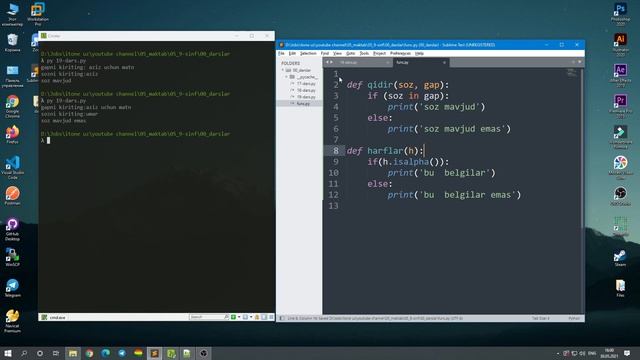640x360 pixels.
Task: Click the 'harflar' function name in editor
Action: click(384, 151)
